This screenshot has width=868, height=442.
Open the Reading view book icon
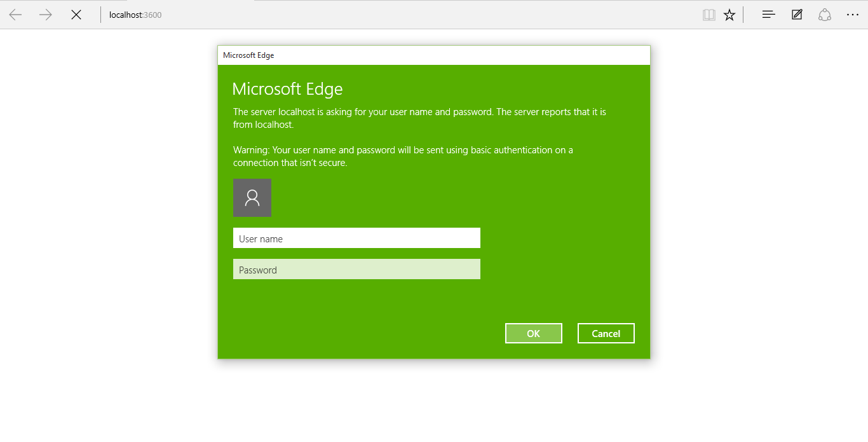pyautogui.click(x=709, y=15)
